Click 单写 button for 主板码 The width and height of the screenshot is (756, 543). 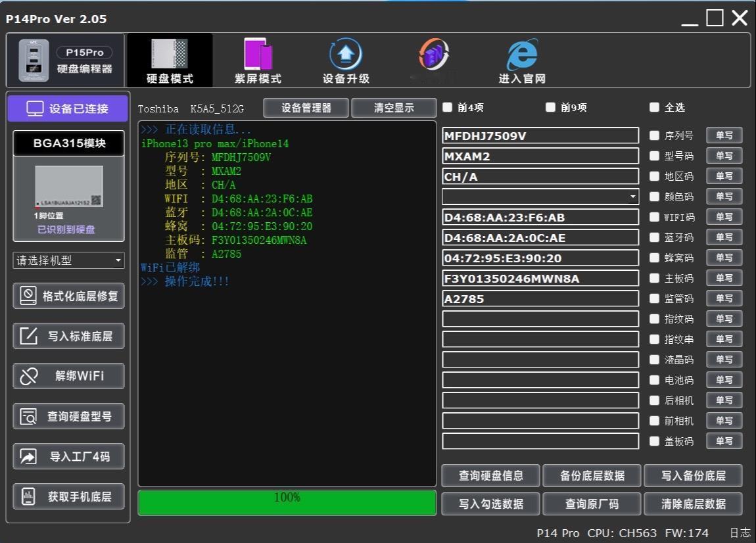tap(724, 278)
